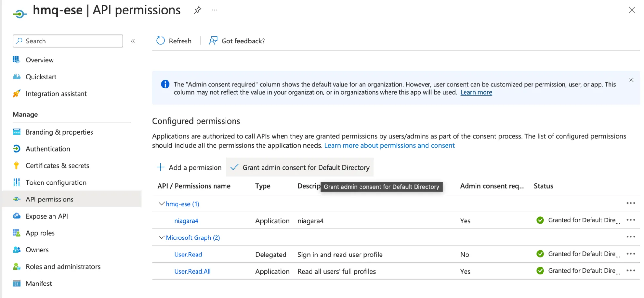644x298 pixels.
Task: Open more options for User.Read.All row
Action: (630, 270)
